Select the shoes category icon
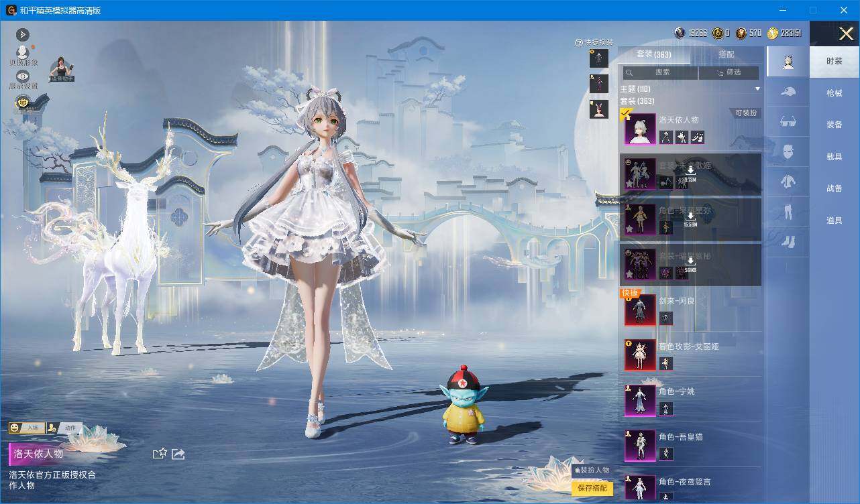 788,241
